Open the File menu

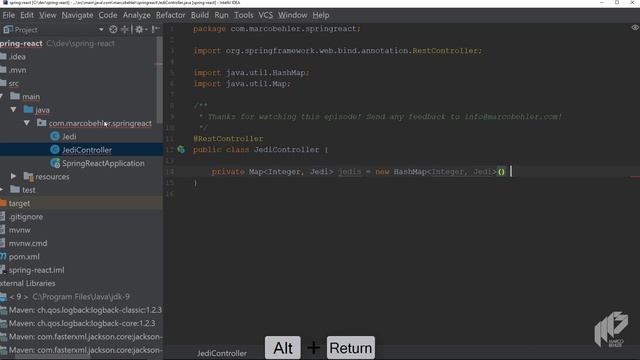point(9,15)
